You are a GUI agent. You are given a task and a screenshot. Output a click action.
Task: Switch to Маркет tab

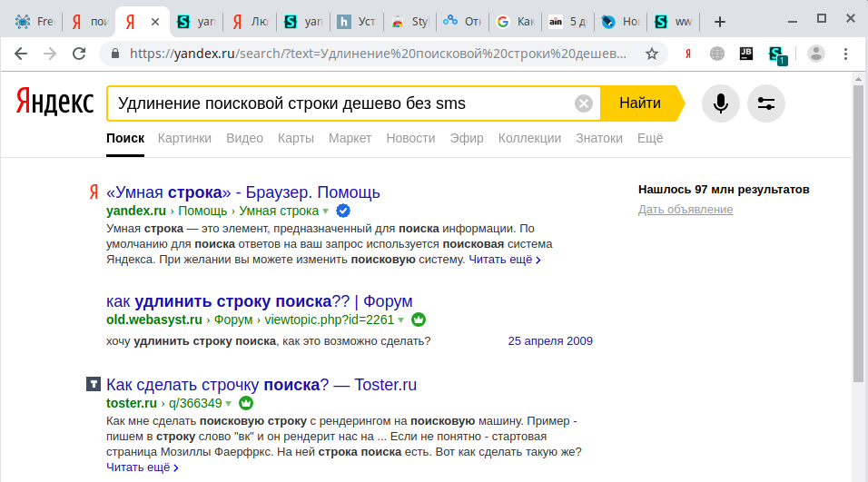350,138
